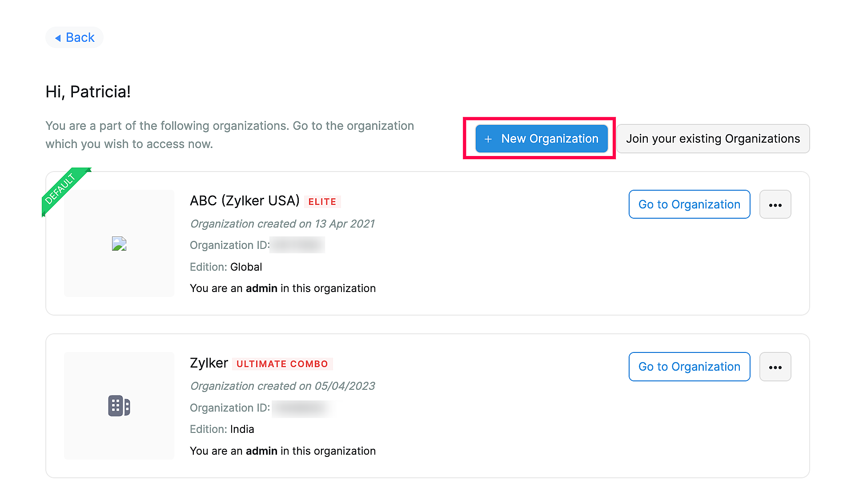Select the ABC (Zylker USA) organization name

coord(245,201)
